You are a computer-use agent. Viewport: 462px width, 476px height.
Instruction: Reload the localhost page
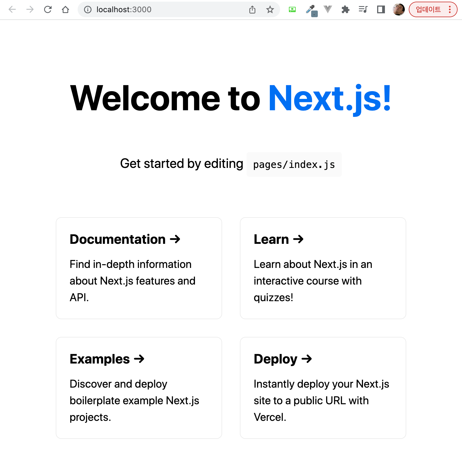point(48,10)
